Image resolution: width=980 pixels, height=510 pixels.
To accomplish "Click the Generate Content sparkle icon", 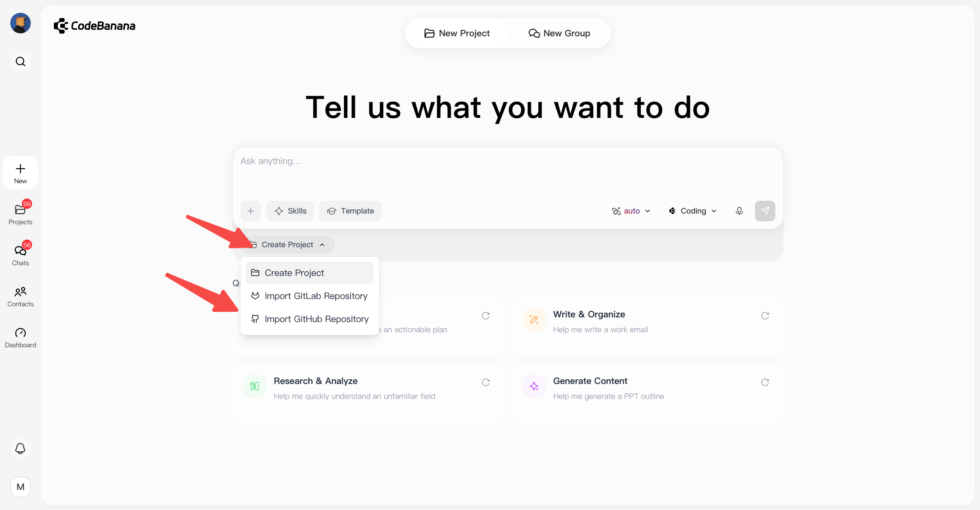I will pos(534,386).
